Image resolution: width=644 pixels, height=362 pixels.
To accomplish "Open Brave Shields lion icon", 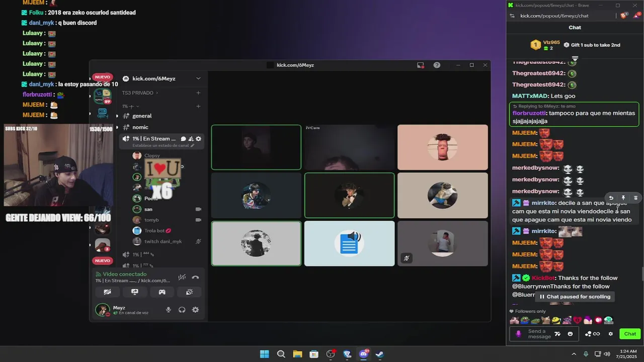I will pos(624,16).
